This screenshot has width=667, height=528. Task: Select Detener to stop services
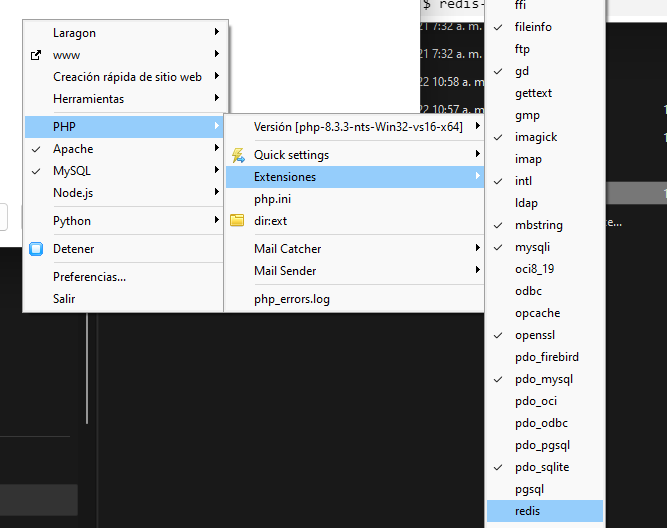pos(124,249)
